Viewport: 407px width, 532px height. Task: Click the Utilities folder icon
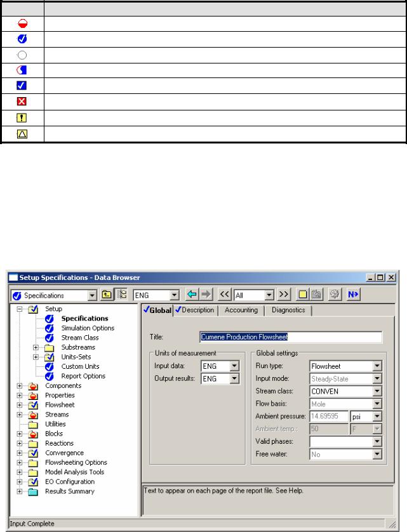tap(33, 425)
